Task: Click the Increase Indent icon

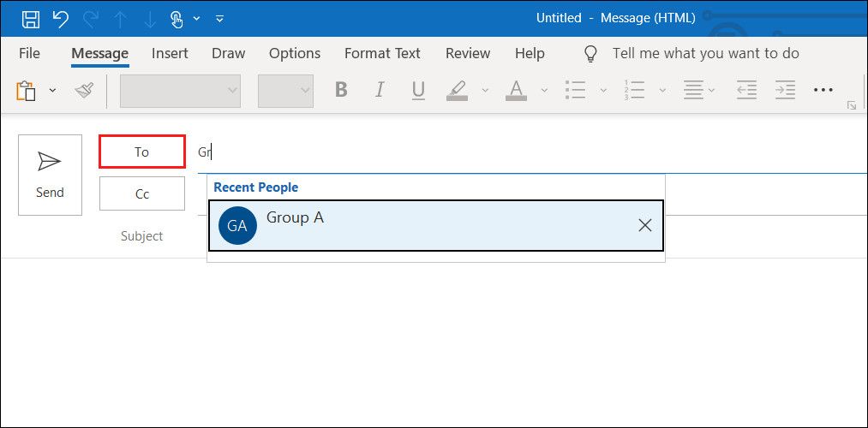Action: click(x=784, y=90)
